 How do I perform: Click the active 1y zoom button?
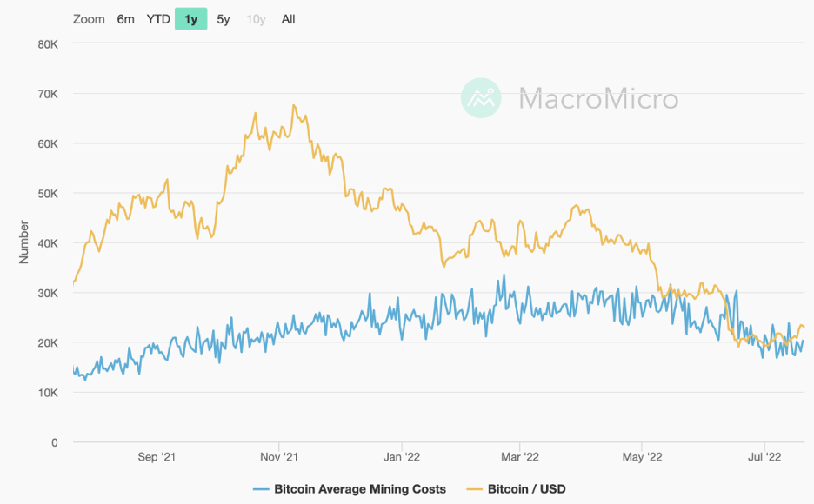pos(191,19)
